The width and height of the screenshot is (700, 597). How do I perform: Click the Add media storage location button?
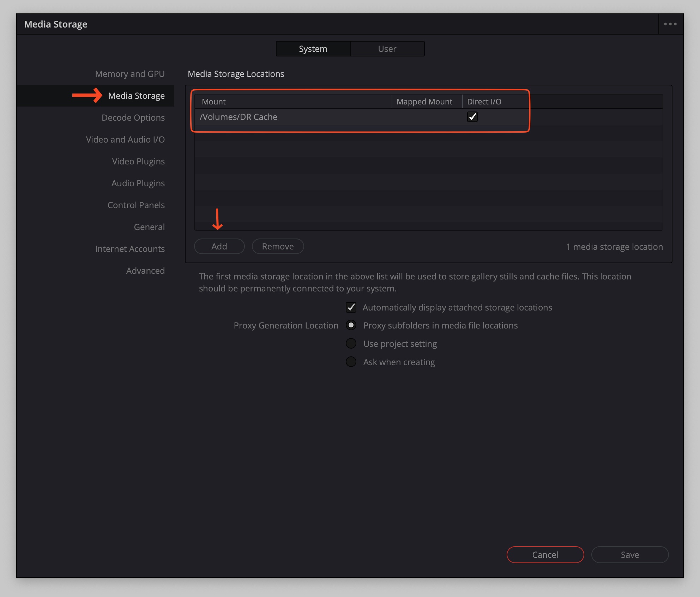219,246
